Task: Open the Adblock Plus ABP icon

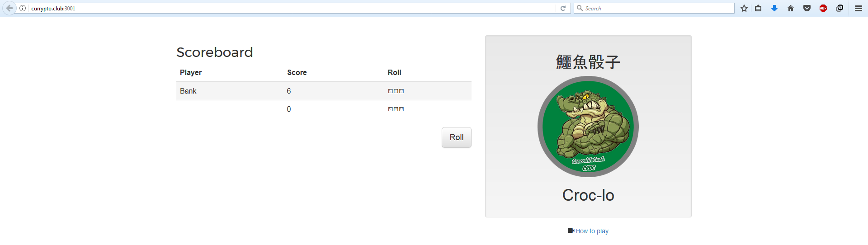Action: 823,8
